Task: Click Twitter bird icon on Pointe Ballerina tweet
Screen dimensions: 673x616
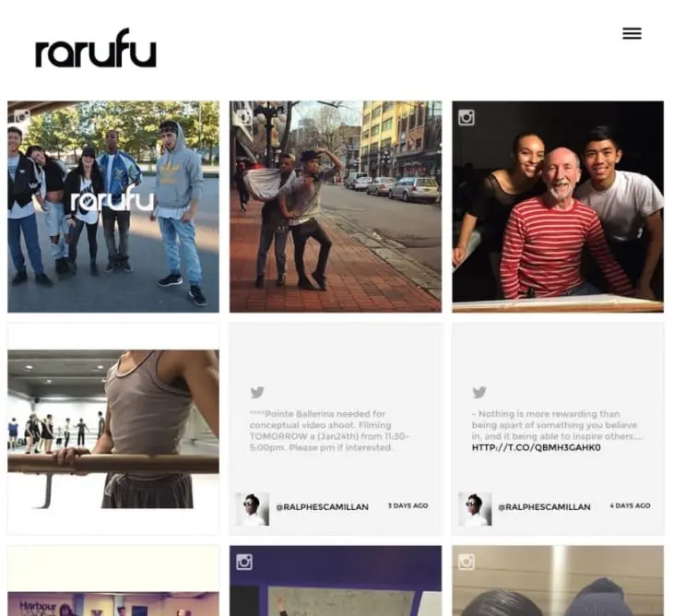Action: [x=257, y=392]
